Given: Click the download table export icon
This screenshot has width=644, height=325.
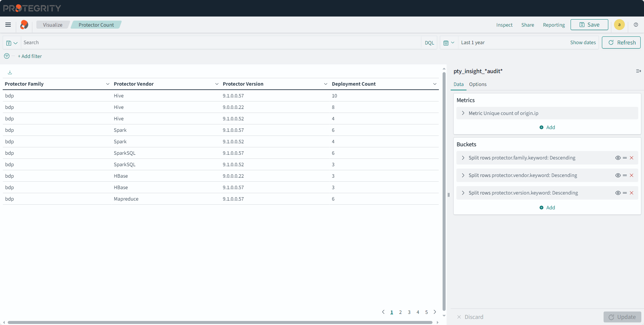Looking at the screenshot, I should point(10,72).
